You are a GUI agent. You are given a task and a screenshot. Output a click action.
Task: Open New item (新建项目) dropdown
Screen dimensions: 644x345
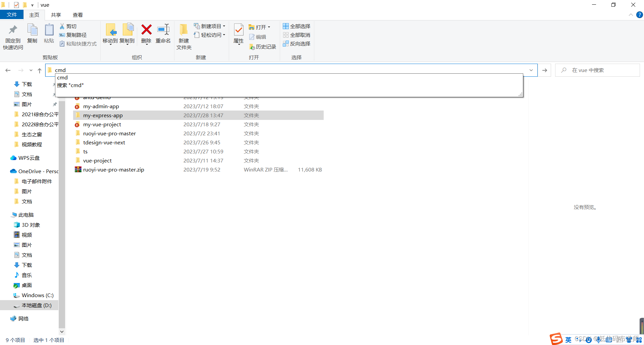pos(210,26)
